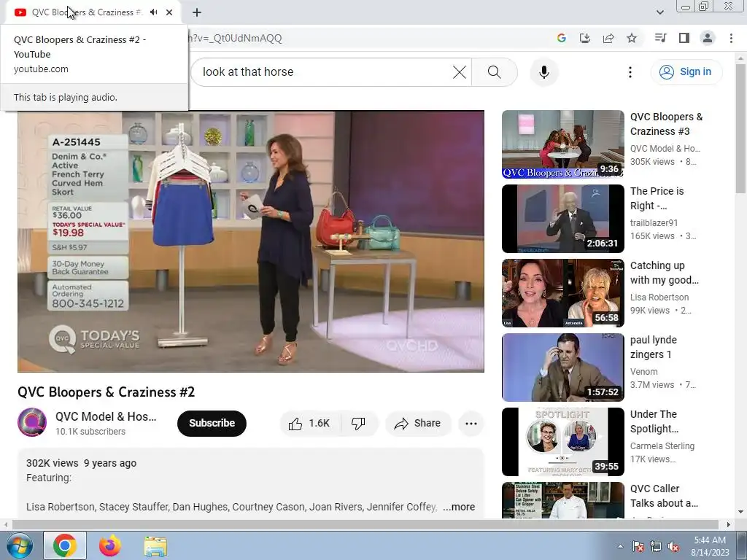Click the address bar URL text
Image resolution: width=747 pixels, height=560 pixels.
[236, 38]
